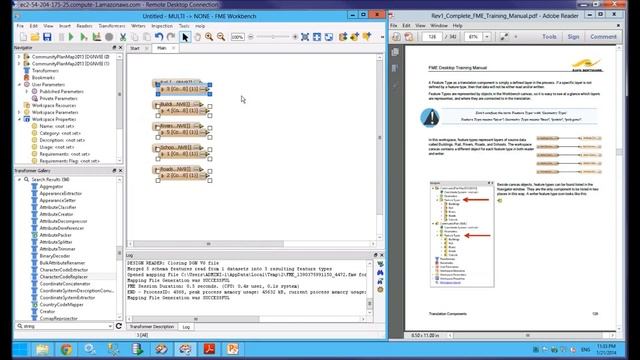
Task: Click the gray Stop translation circle icon
Action: click(109, 37)
